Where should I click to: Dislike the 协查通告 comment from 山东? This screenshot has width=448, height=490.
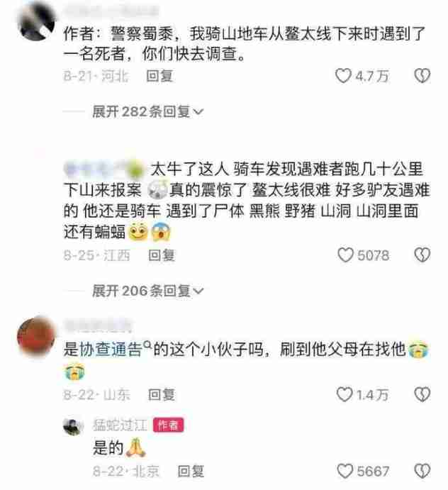[x=422, y=394]
